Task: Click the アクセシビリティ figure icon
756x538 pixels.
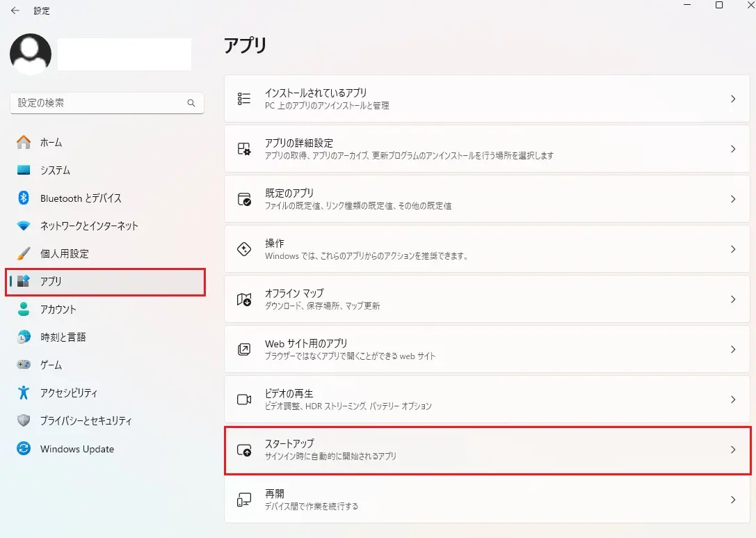Action: coord(23,393)
